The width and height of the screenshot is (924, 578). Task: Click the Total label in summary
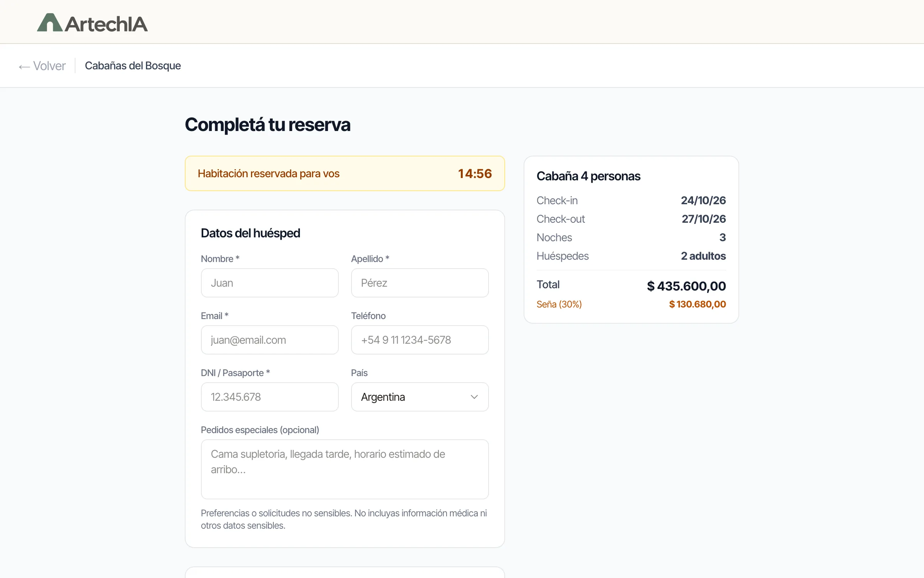pyautogui.click(x=548, y=284)
